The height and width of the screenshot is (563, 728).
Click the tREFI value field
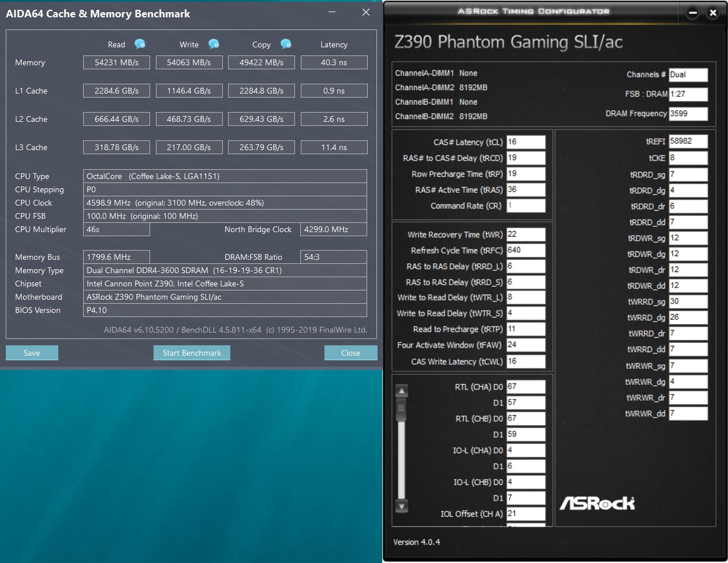pos(688,141)
